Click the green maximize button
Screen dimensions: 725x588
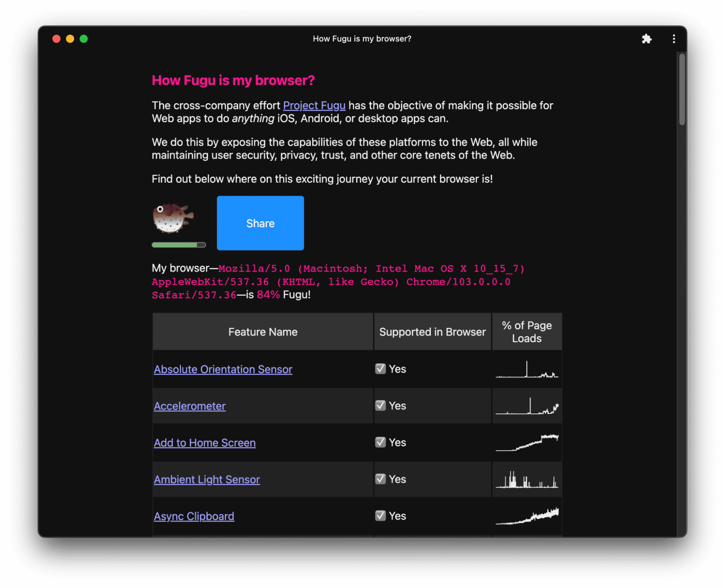pos(84,38)
